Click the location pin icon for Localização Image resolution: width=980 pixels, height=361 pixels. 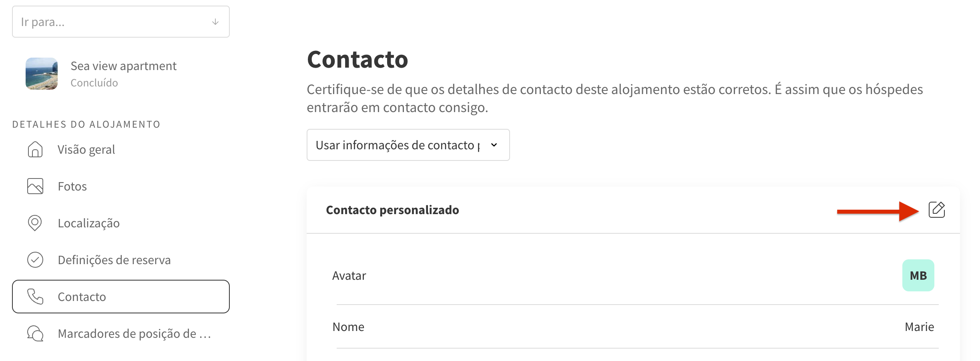pyautogui.click(x=35, y=223)
